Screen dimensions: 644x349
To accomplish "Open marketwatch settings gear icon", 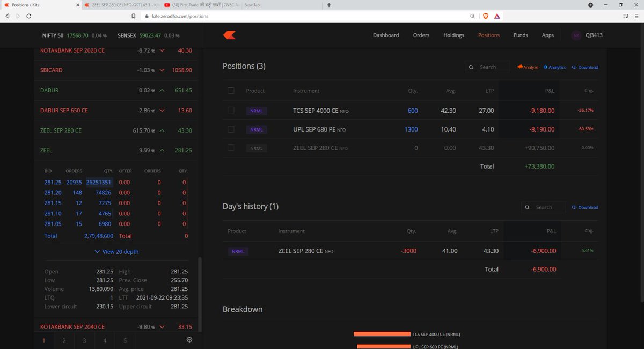I will [189, 340].
